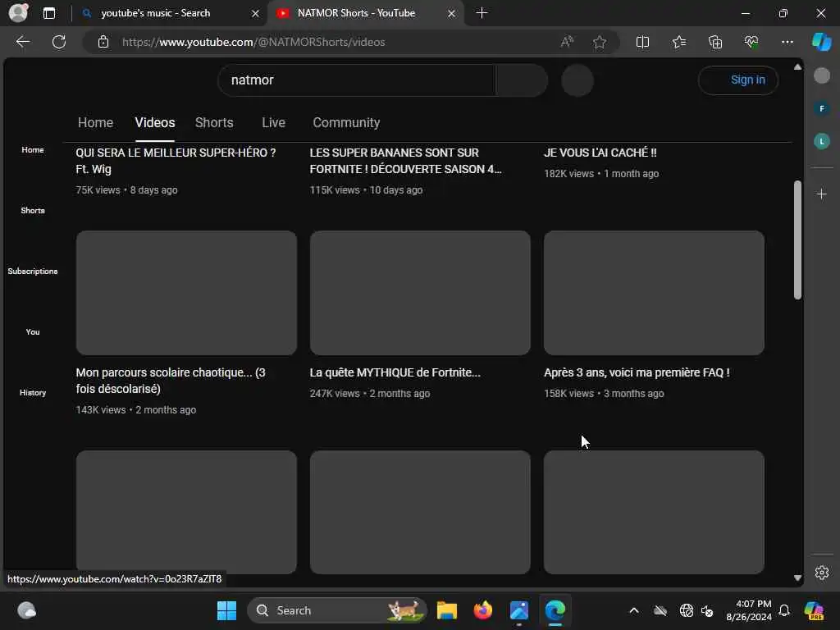
Task: Open Edge Settings and more menu
Action: click(x=787, y=42)
